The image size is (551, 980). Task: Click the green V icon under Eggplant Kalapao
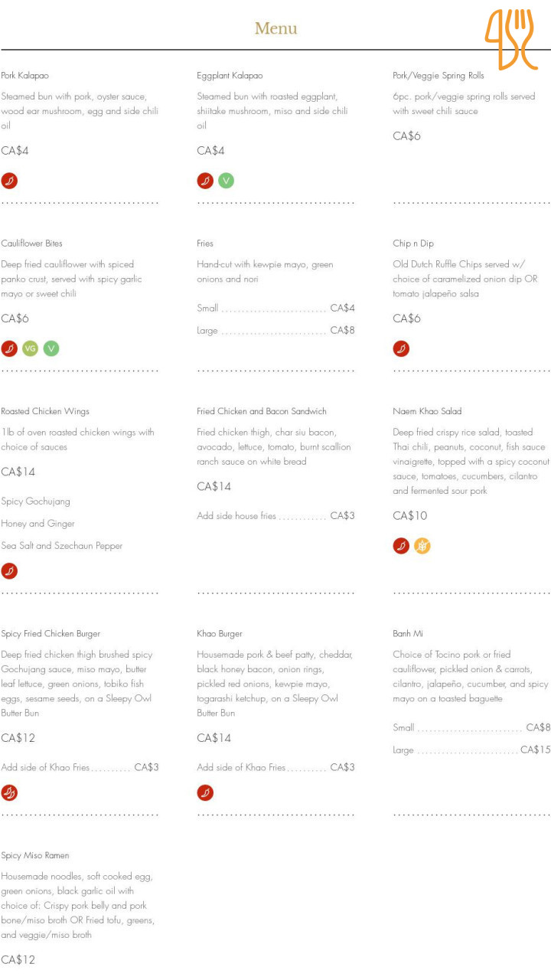point(226,181)
